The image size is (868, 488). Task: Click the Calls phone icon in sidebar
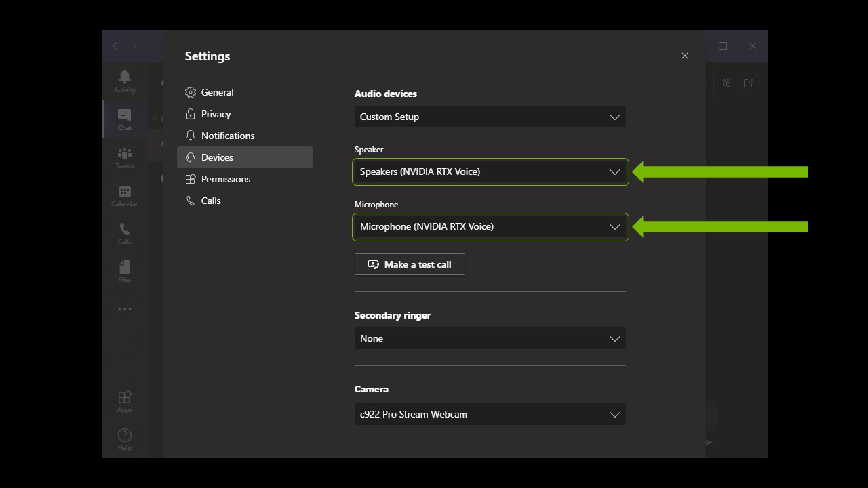click(x=125, y=233)
